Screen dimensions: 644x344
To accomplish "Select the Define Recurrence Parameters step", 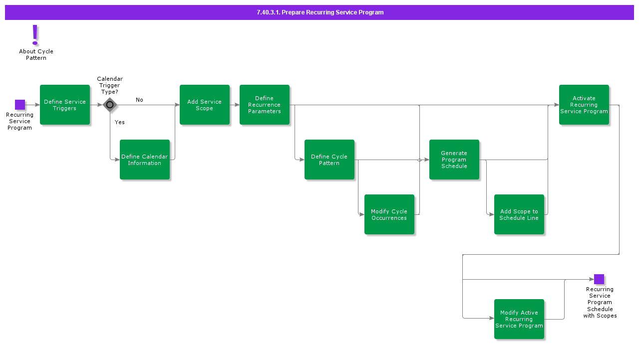I will tap(265, 105).
